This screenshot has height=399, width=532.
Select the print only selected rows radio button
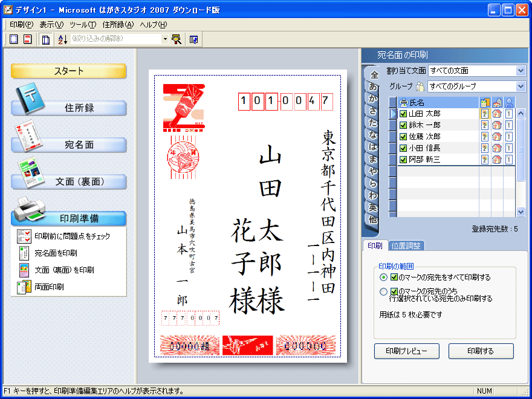pos(383,292)
